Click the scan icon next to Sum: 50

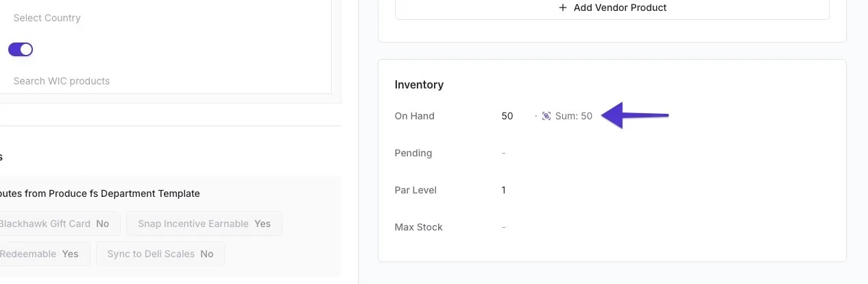coord(546,116)
